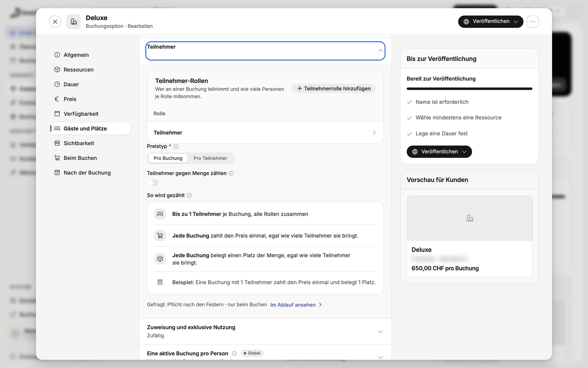Click Wähle mindestens eine Ressource checklist item
The width and height of the screenshot is (588, 368).
pyautogui.click(x=454, y=118)
